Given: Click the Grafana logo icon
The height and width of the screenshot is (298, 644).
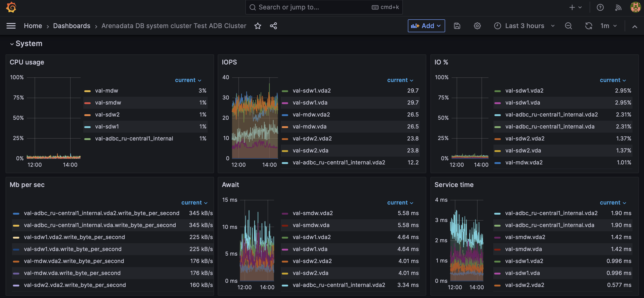Looking at the screenshot, I should pyautogui.click(x=11, y=7).
